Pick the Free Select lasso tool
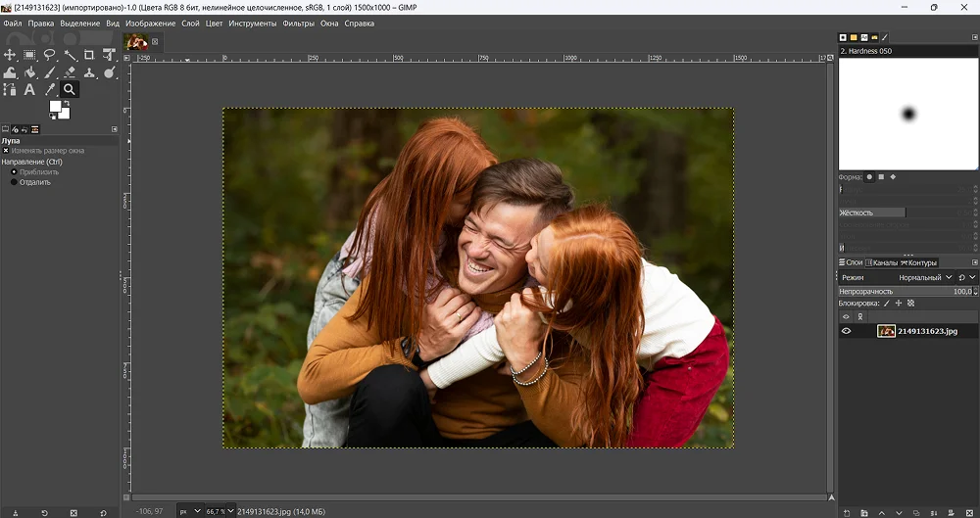The width and height of the screenshot is (980, 518). tap(50, 55)
